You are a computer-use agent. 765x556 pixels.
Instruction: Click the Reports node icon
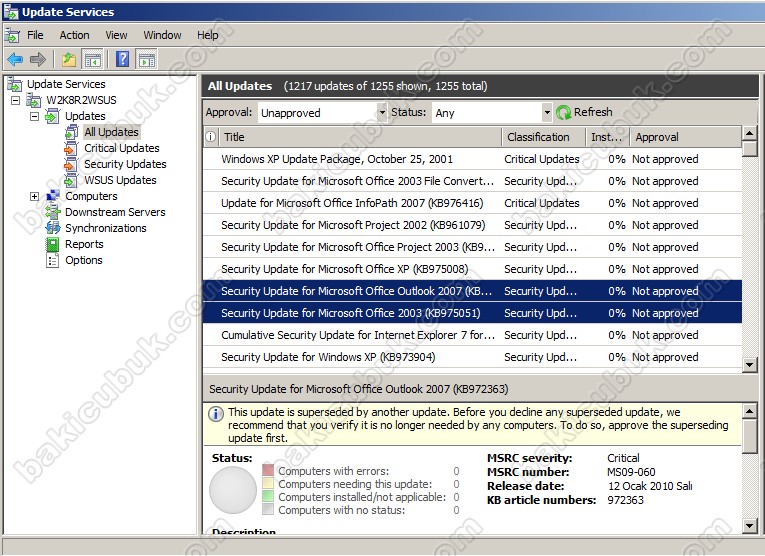click(52, 244)
